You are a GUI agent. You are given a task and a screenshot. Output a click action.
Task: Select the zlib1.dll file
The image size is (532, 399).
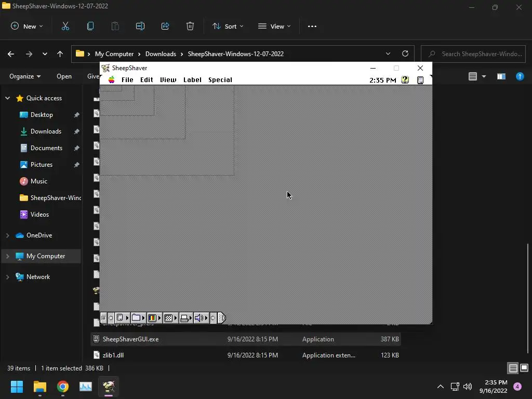click(x=246, y=355)
